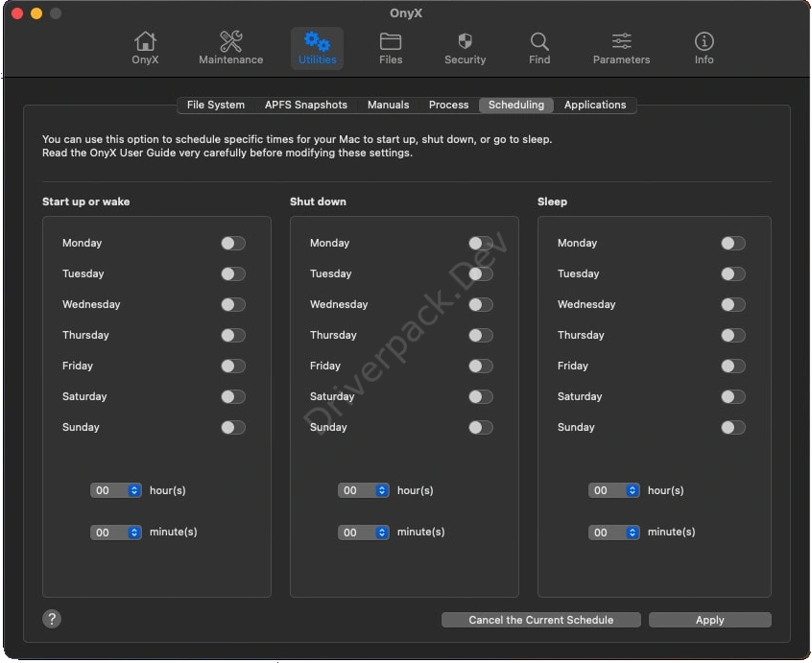Turn on Monday in Sleep section
Image resolution: width=812 pixels, height=663 pixels.
(733, 244)
